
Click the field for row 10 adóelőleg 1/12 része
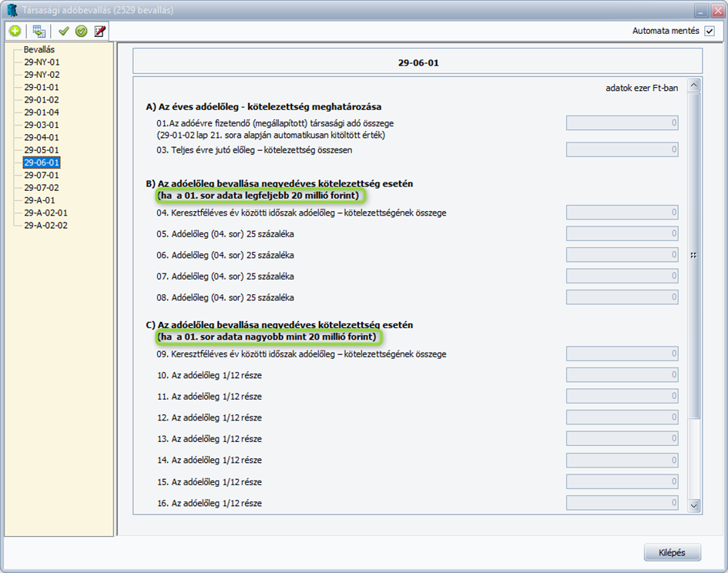pyautogui.click(x=622, y=375)
